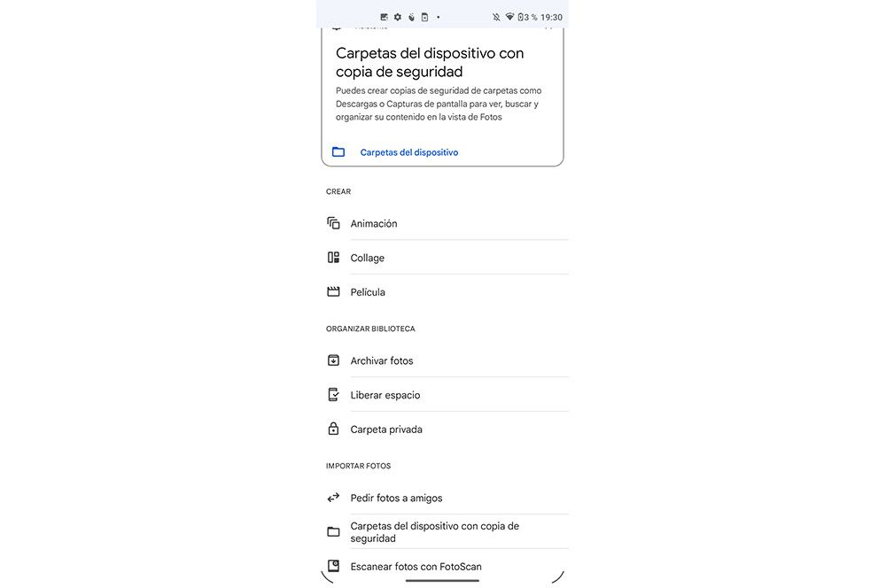
Task: Tap the Pedir fotos a amigos arrows icon
Action: [x=333, y=498]
